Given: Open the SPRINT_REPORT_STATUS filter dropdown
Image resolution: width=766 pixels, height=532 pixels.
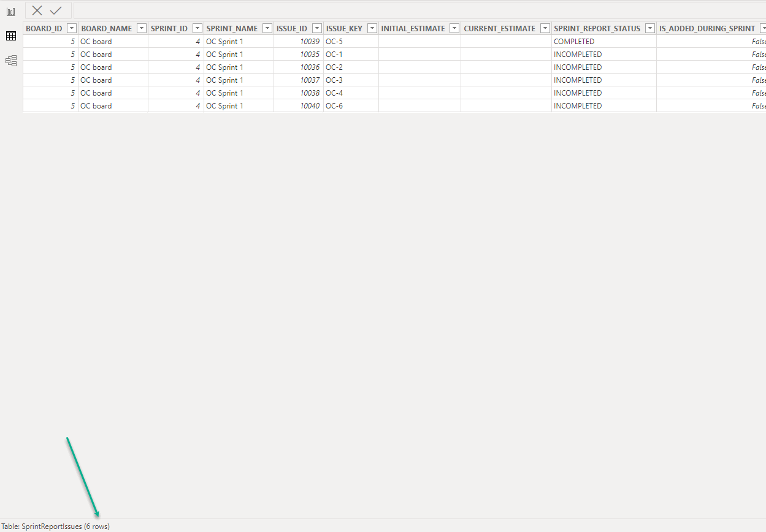Looking at the screenshot, I should (649, 28).
